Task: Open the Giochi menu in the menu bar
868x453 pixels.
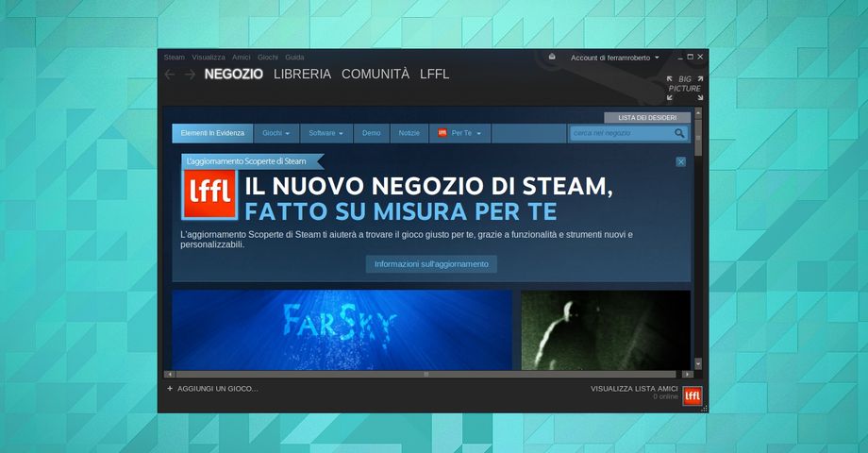Action: 267,57
